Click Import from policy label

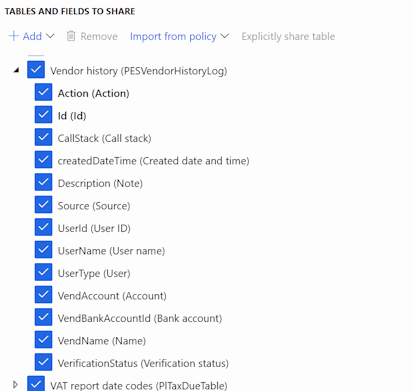173,36
